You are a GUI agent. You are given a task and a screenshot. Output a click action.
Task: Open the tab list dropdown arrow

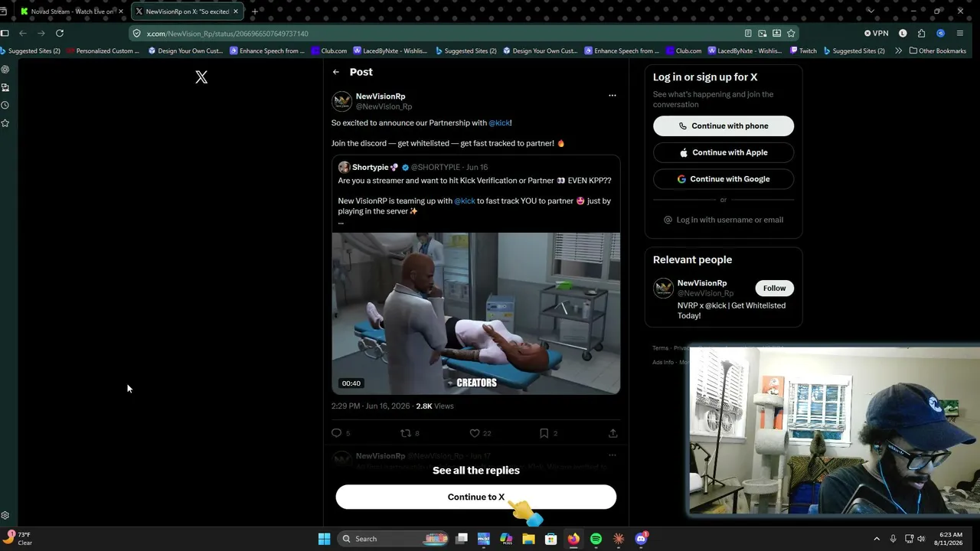tap(870, 11)
